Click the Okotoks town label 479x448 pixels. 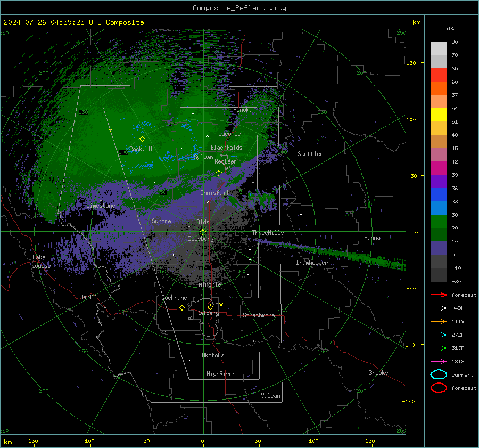(213, 355)
